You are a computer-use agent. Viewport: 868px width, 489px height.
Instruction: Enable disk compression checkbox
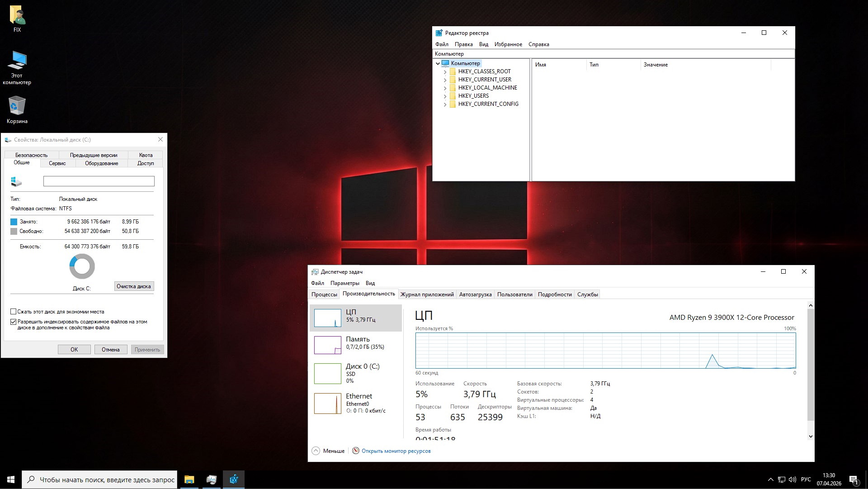[x=14, y=312]
